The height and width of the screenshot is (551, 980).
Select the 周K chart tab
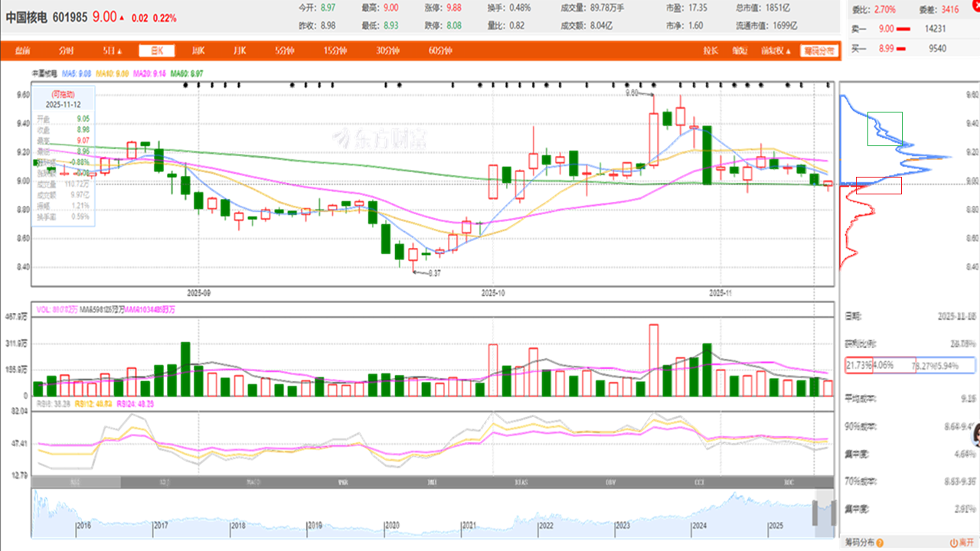[x=198, y=51]
